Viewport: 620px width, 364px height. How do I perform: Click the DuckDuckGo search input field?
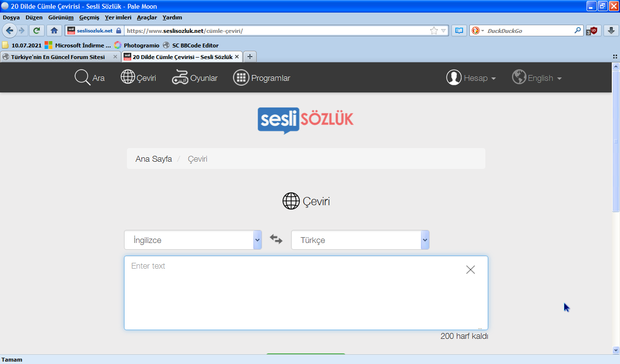tap(529, 30)
